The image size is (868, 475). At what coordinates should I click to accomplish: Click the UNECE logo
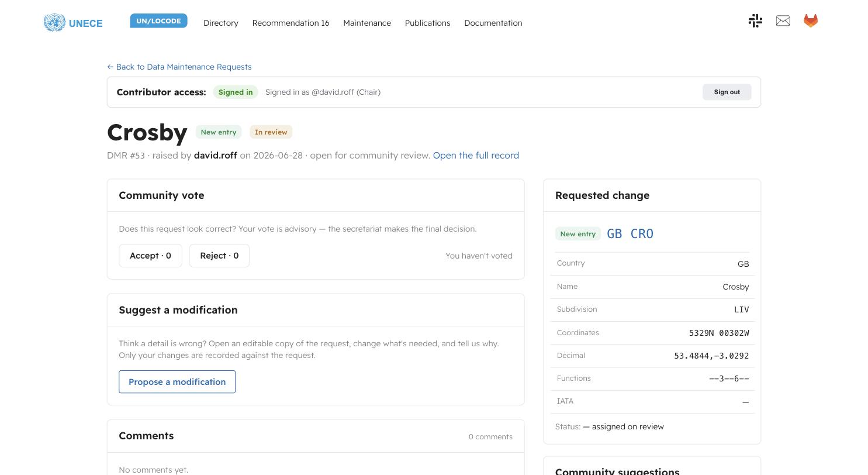(x=73, y=23)
